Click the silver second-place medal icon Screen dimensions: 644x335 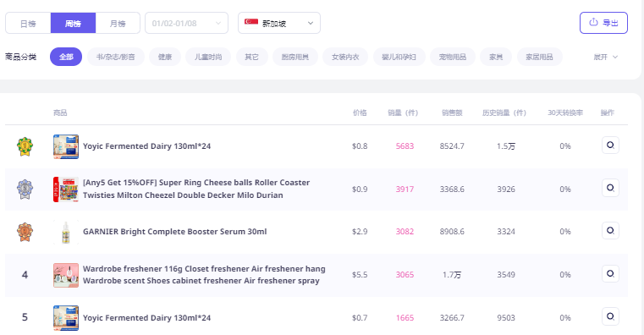click(25, 189)
